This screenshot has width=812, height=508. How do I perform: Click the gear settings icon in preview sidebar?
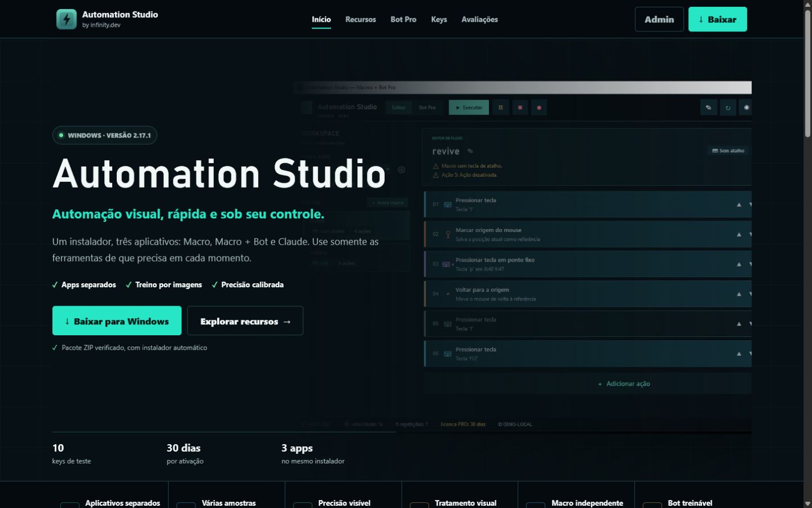[402, 169]
